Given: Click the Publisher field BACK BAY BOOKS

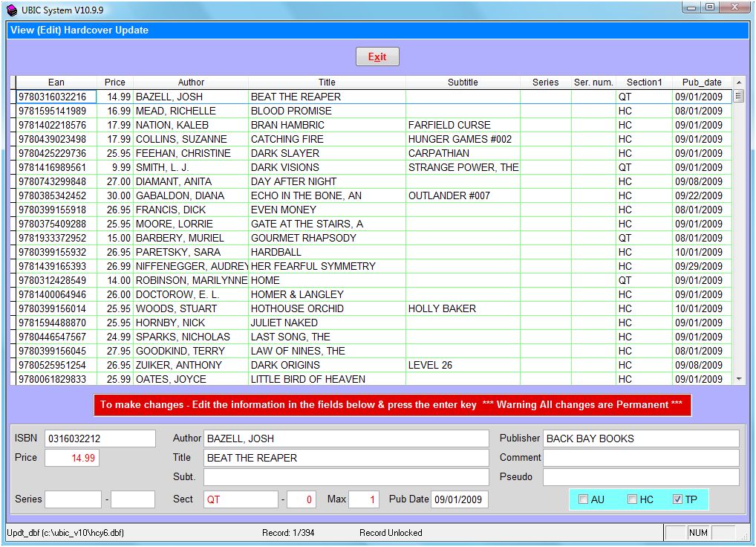Looking at the screenshot, I should pyautogui.click(x=641, y=438).
